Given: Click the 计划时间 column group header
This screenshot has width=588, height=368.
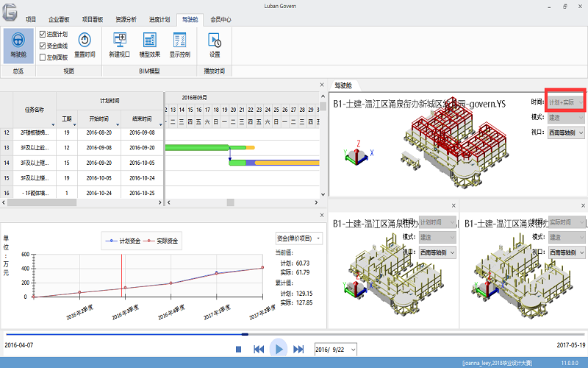Looking at the screenshot, I should 110,101.
